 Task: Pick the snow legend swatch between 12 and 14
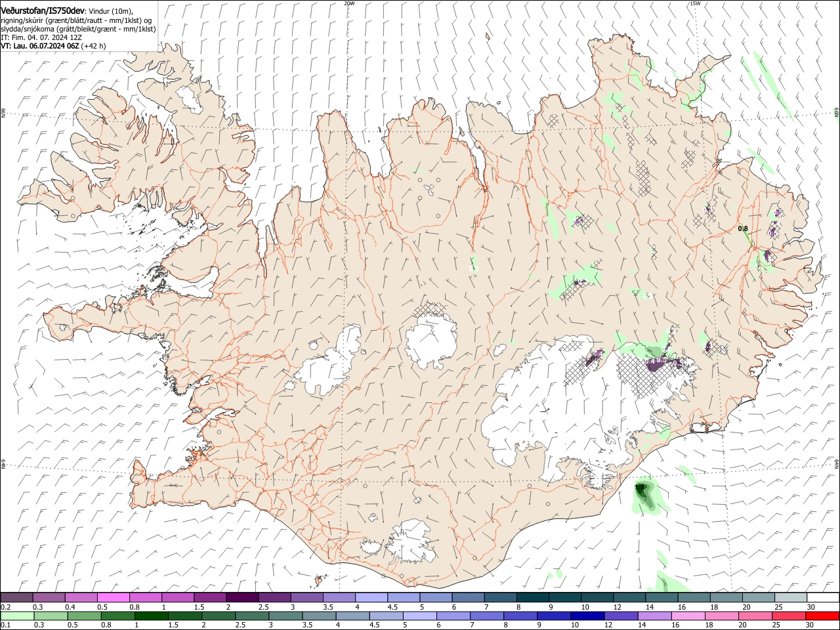click(x=629, y=597)
